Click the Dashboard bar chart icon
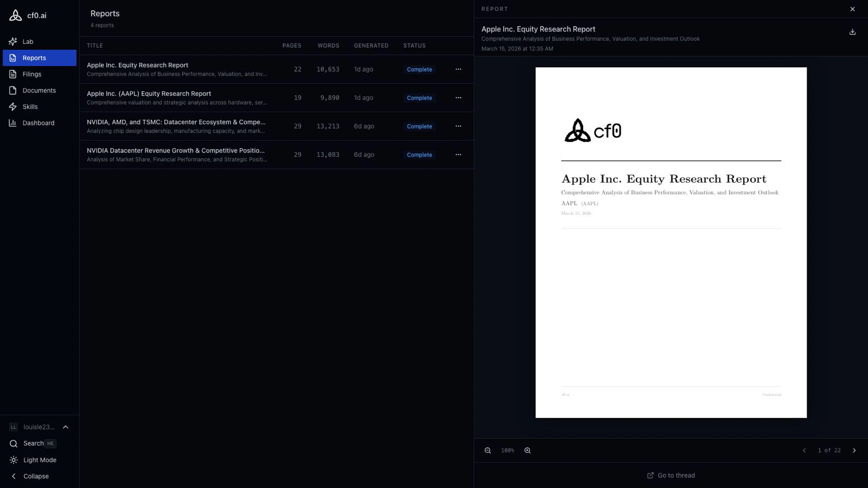The height and width of the screenshot is (488, 868). [x=13, y=123]
